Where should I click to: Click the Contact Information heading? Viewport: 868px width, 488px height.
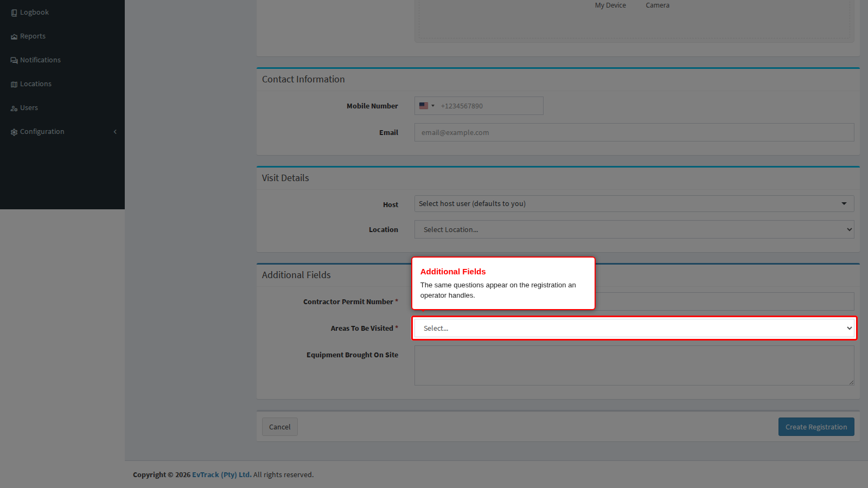pos(303,79)
